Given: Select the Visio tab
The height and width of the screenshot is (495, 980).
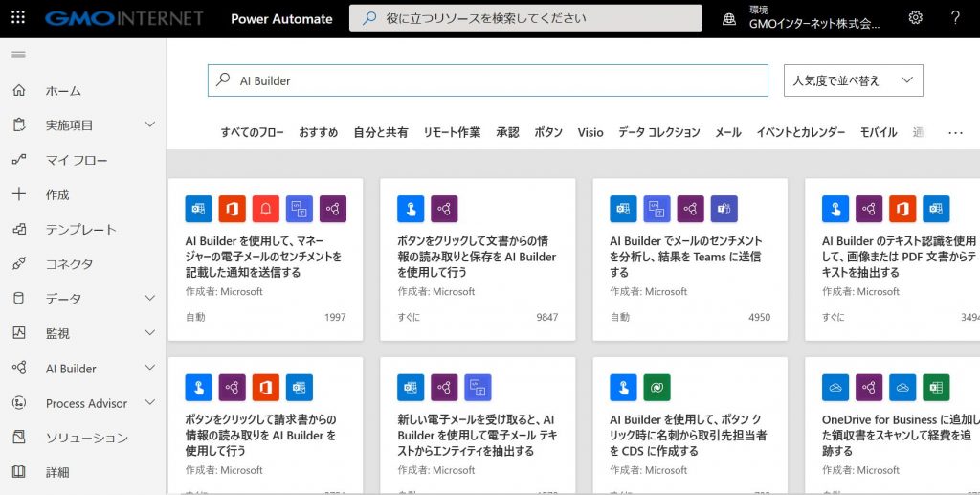Looking at the screenshot, I should pyautogui.click(x=590, y=132).
